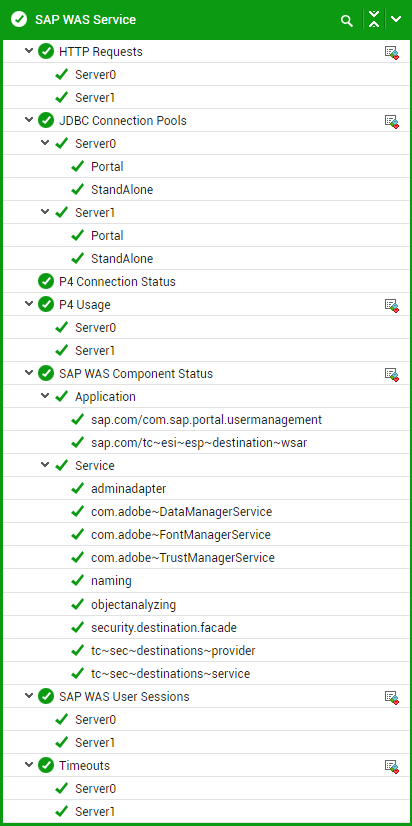Open SAP WAS Component Status details icon
The width and height of the screenshot is (412, 826).
(x=391, y=374)
